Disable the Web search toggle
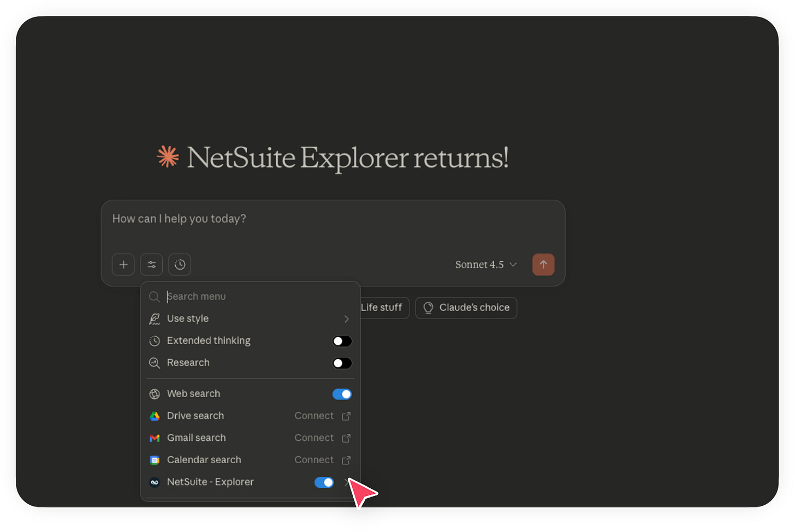Image resolution: width=795 pixels, height=532 pixels. tap(342, 394)
